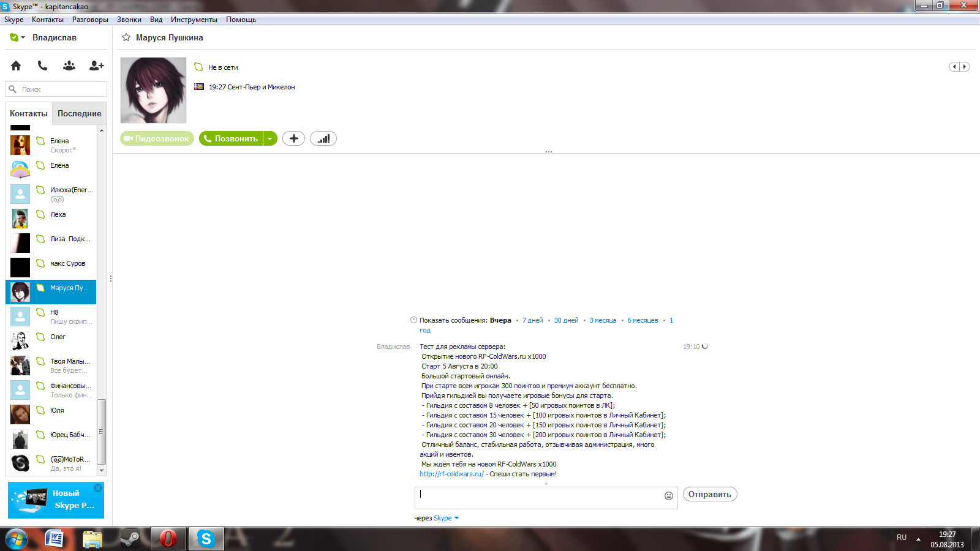Screen dimensions: 980x551
Task: Select contact Юрец Бабч...
Action: [x=51, y=439]
